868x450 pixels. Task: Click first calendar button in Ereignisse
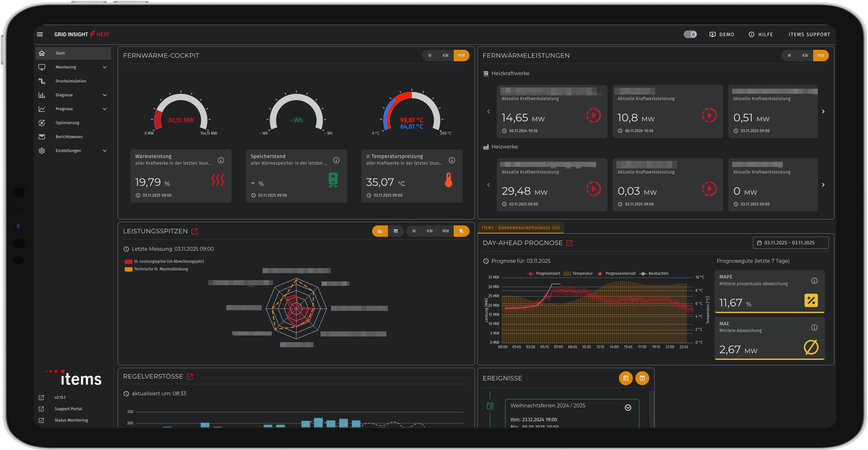tap(625, 378)
